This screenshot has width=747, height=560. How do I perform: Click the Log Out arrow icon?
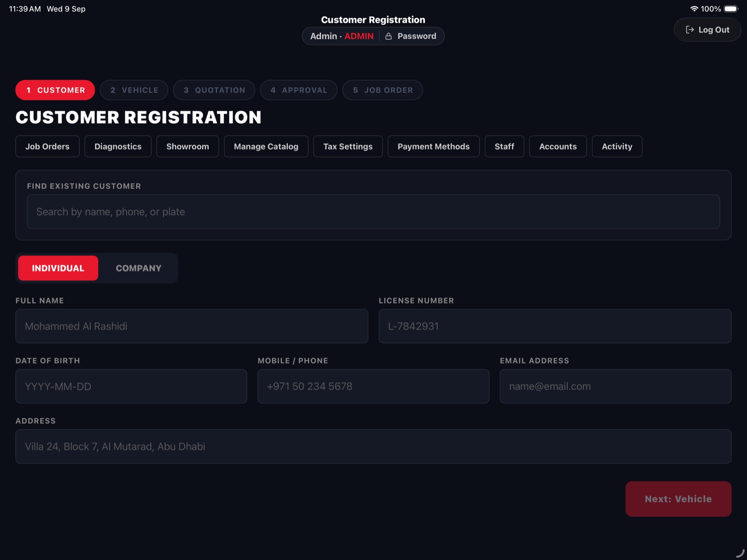coord(690,30)
